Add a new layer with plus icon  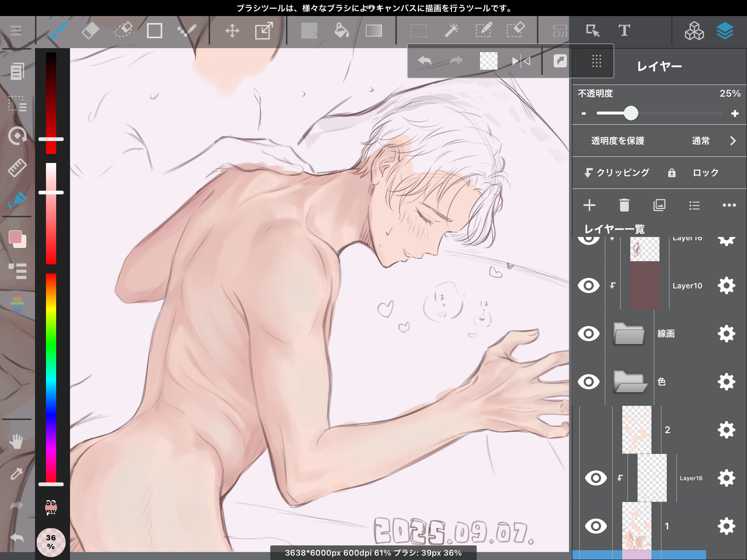[589, 205]
